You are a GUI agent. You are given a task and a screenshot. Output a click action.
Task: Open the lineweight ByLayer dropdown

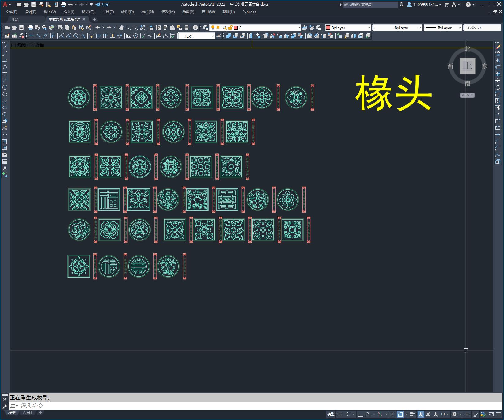click(443, 28)
